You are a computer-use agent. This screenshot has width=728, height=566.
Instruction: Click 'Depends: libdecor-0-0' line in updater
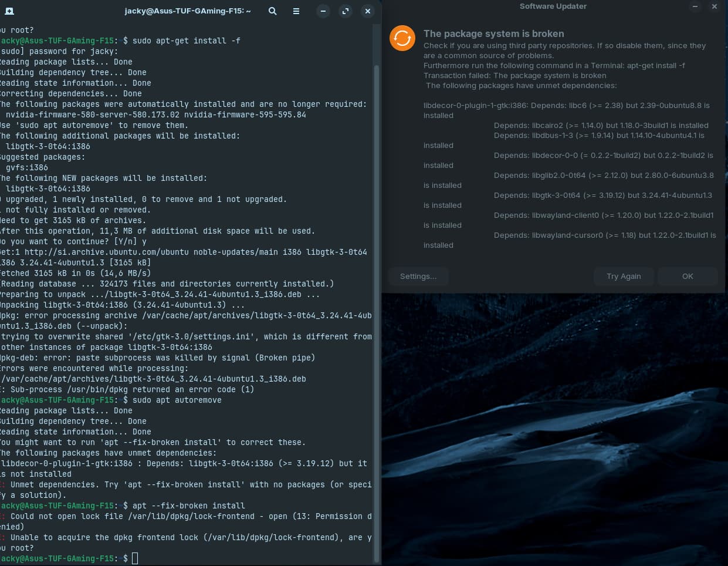click(604, 156)
